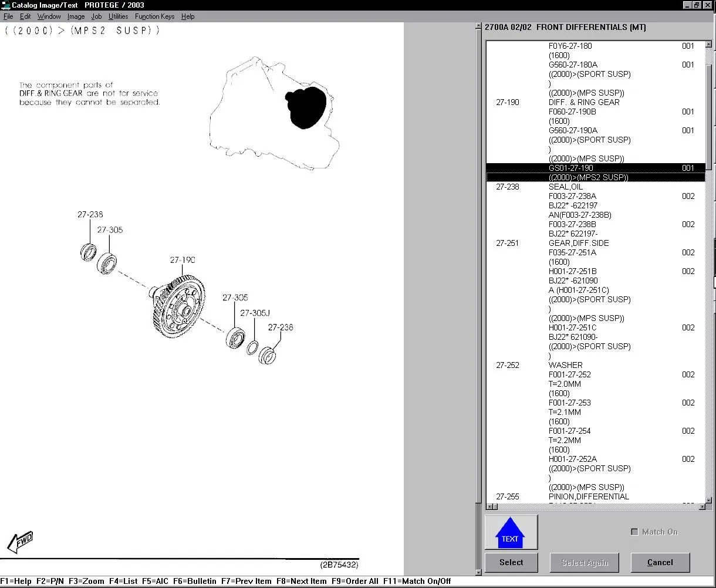This screenshot has width=716, height=588.
Task: Click the 27-190 callout label in diagram
Action: (183, 260)
